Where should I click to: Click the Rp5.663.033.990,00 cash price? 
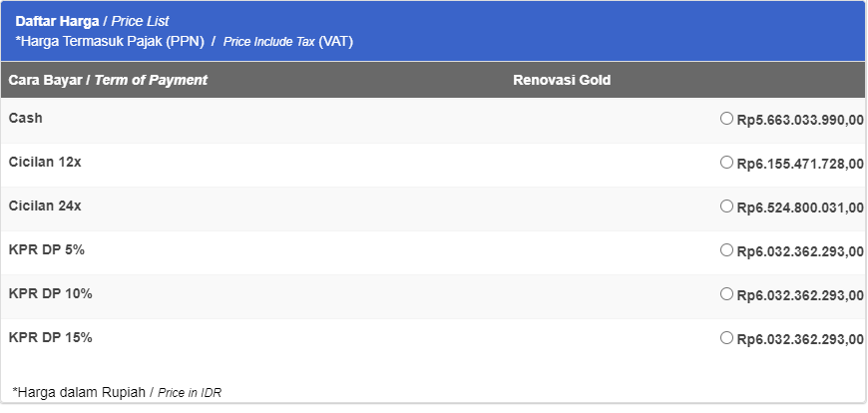(800, 120)
